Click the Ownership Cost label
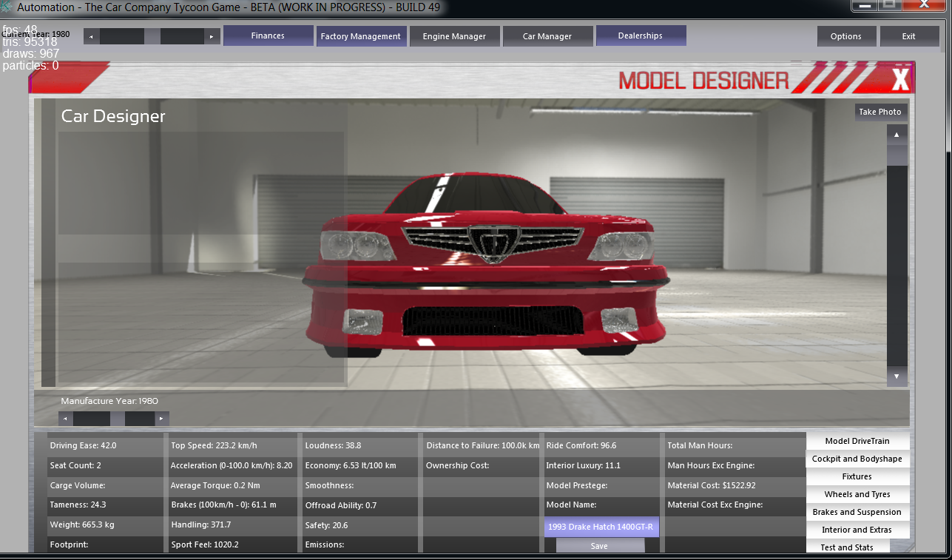This screenshot has height=560, width=952. tap(459, 466)
